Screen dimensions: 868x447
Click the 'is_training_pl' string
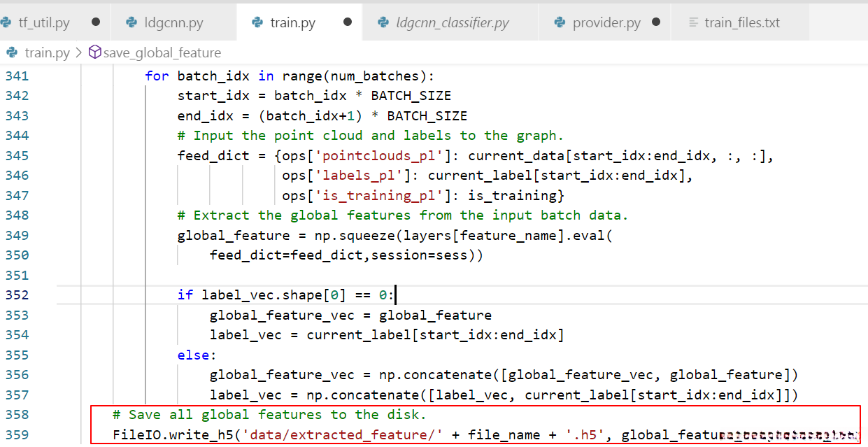tap(378, 195)
